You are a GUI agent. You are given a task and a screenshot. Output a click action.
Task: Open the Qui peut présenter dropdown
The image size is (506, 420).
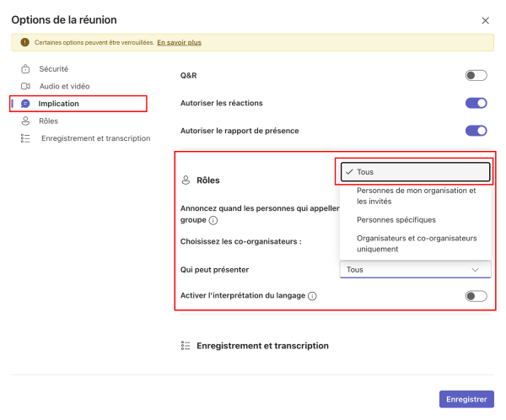415,270
